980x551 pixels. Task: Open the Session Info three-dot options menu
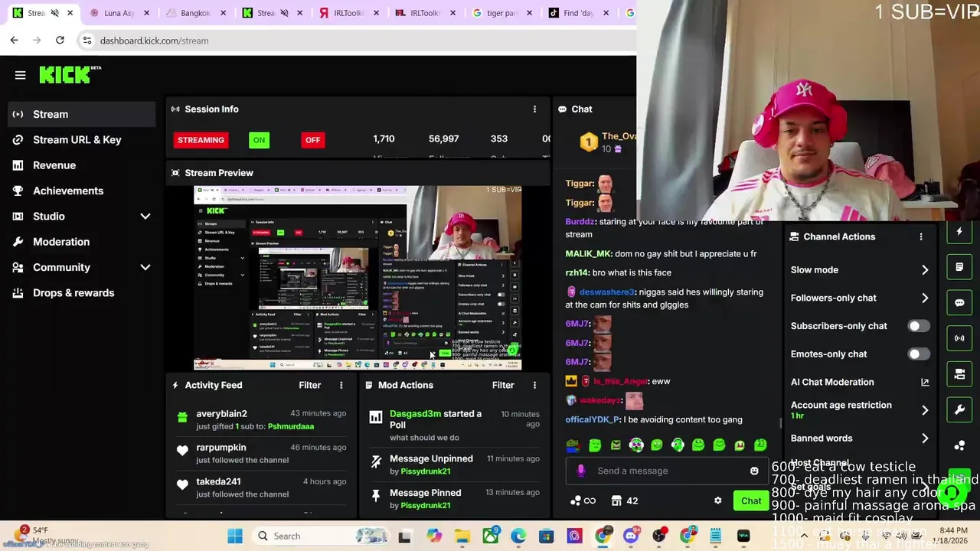click(x=534, y=109)
